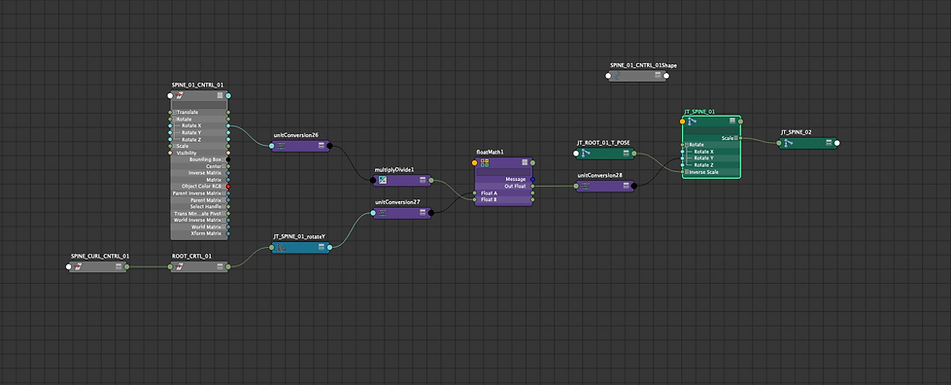Select the SPINE_01_CNTRL_01Shape curve icon
The width and height of the screenshot is (951, 385).
617,76
